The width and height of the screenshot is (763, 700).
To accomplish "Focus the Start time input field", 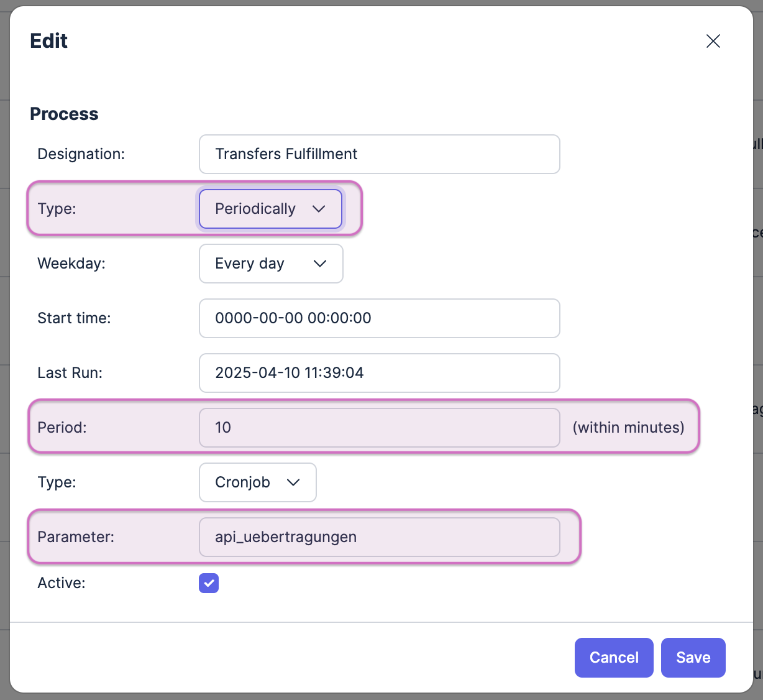I will (379, 318).
